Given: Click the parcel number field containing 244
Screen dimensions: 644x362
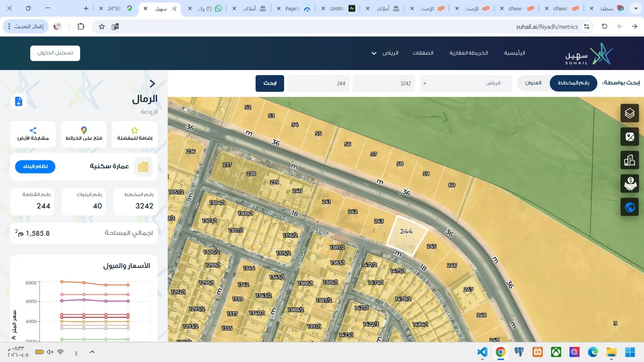Looking at the screenshot, I should pyautogui.click(x=318, y=84).
